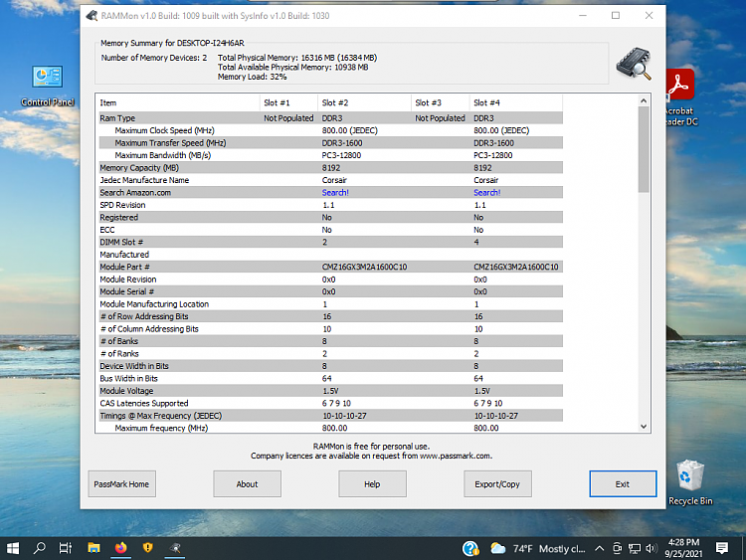Viewport: 746px width, 560px height.
Task: Open the Acrobat Reader DC desktop icon
Action: 681,97
